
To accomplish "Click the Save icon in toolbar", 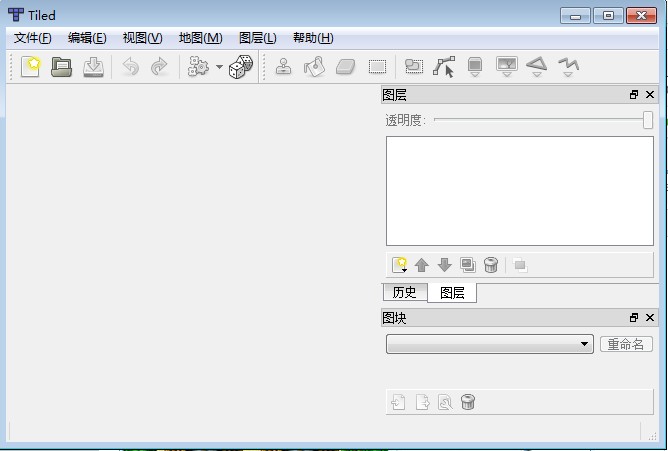I will tap(93, 67).
